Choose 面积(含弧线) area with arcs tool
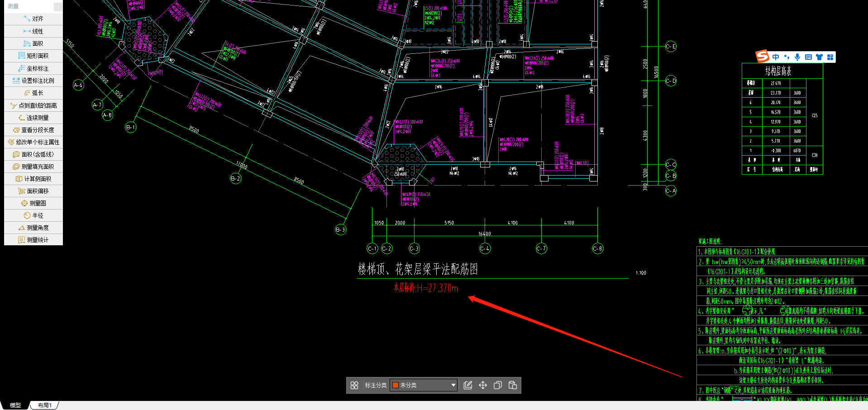 pyautogui.click(x=33, y=154)
